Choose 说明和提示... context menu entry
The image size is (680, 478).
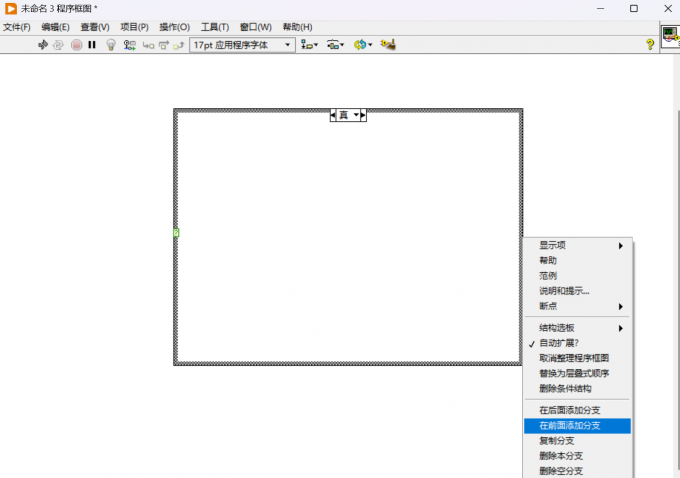tap(577, 291)
